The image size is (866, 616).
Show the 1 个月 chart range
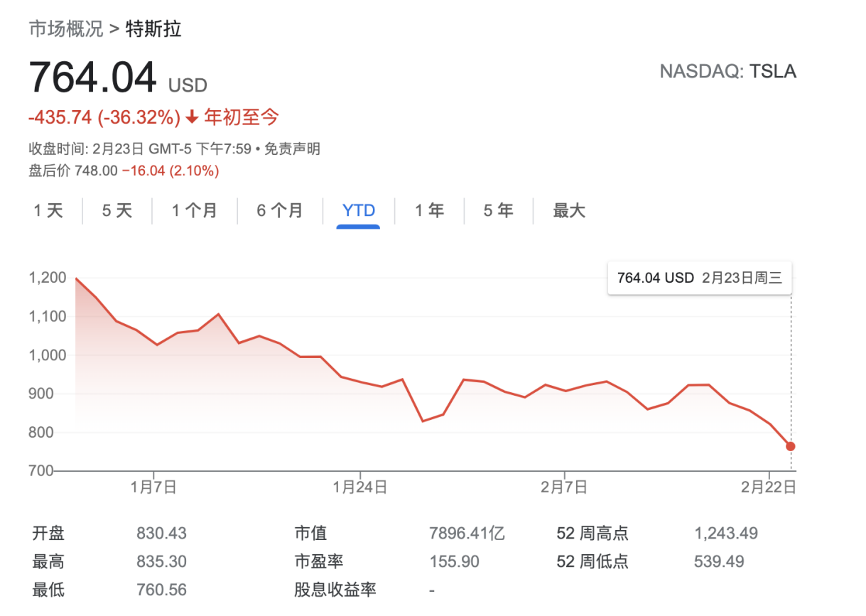coord(194,210)
